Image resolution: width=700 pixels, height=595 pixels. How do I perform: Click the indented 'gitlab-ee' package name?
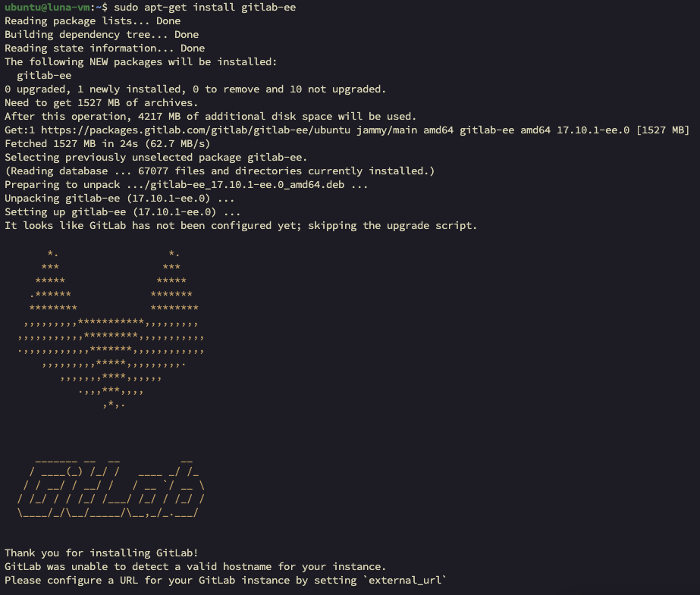coord(44,76)
